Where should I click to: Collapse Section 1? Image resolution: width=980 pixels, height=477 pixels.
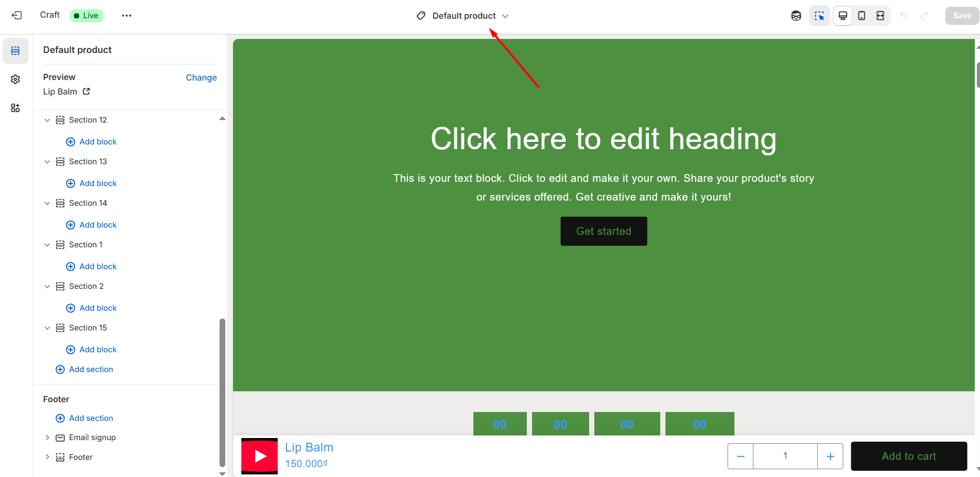click(x=47, y=245)
